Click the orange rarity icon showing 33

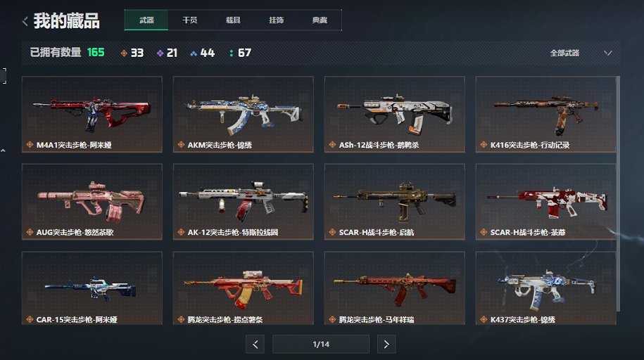[124, 53]
